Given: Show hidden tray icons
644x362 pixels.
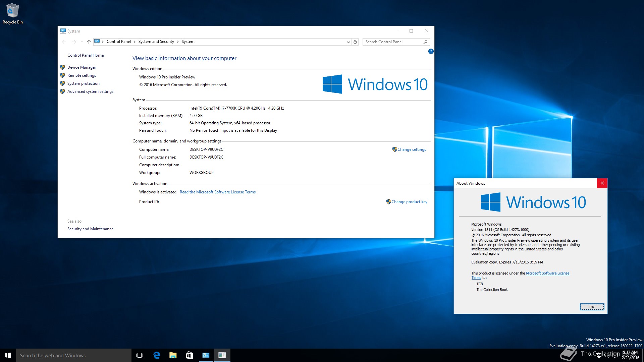Looking at the screenshot, I should (590, 355).
